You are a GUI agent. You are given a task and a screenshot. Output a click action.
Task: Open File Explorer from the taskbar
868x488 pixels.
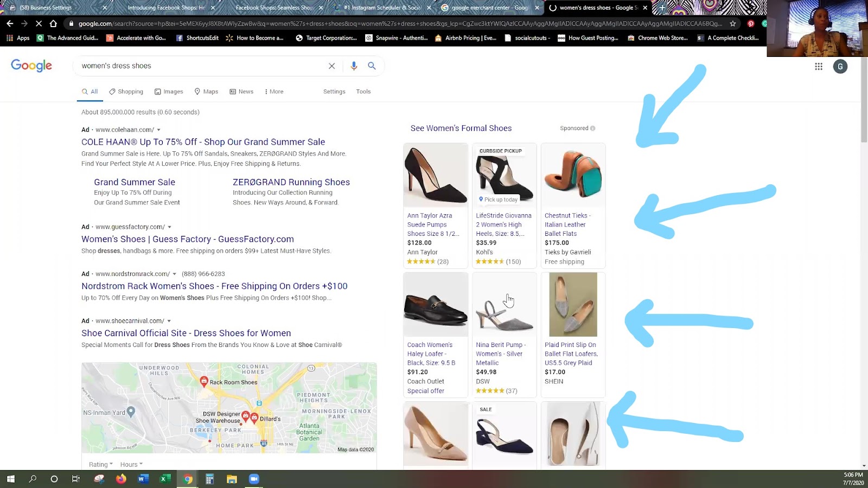pos(232,479)
